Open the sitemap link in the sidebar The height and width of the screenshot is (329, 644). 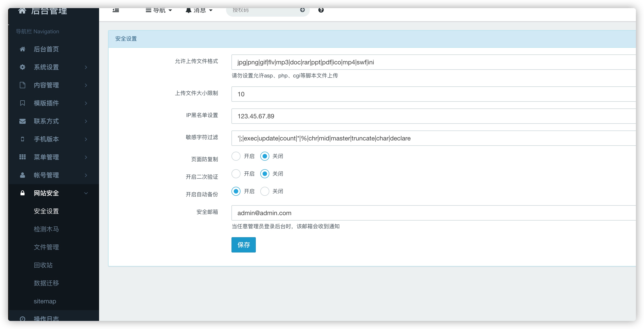point(45,301)
